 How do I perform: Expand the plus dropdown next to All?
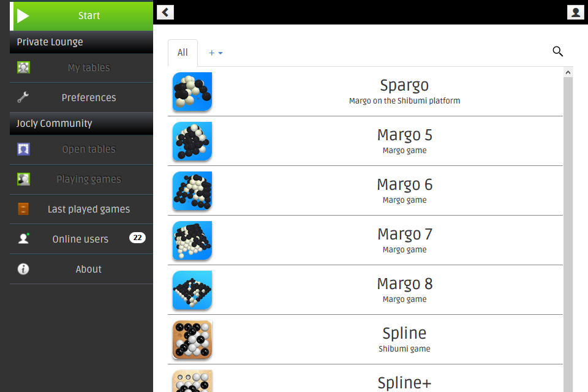(216, 53)
